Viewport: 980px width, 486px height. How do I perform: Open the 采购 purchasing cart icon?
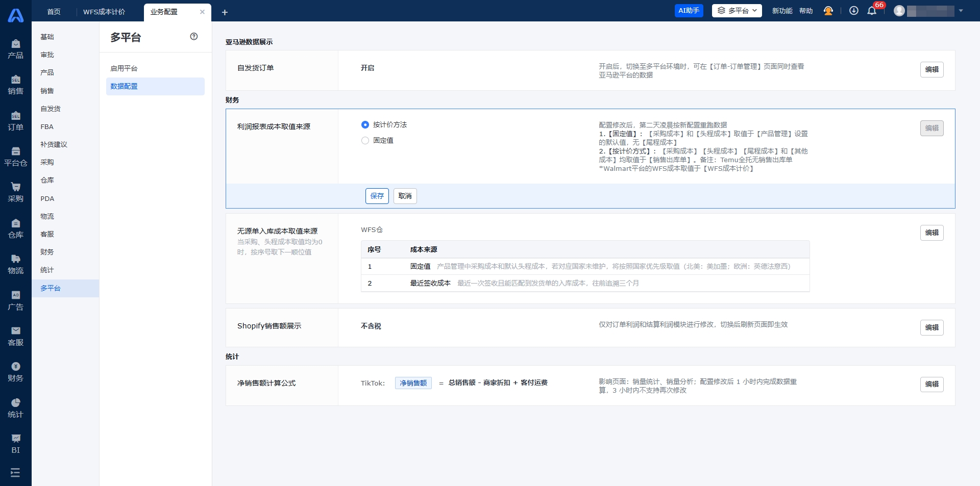[x=15, y=192]
